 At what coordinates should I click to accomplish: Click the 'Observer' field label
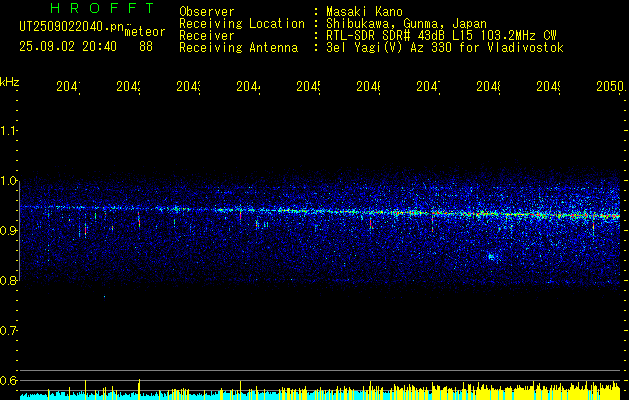[x=207, y=12]
